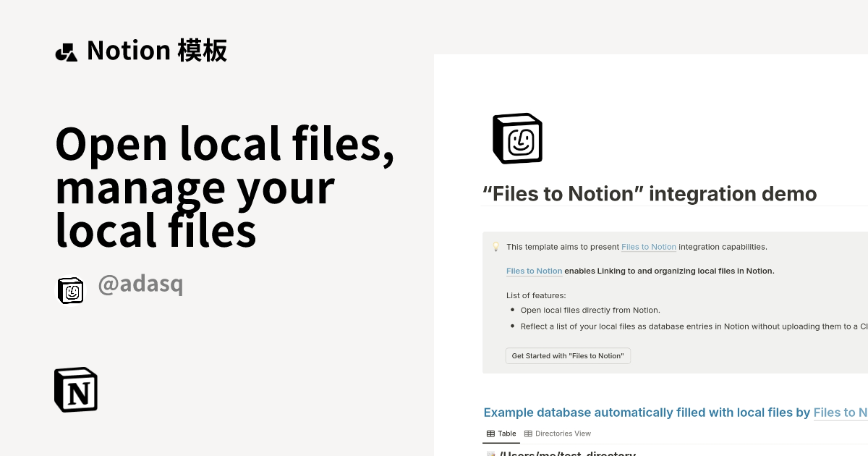Click Get Started with "Files to Notion" button

568,355
